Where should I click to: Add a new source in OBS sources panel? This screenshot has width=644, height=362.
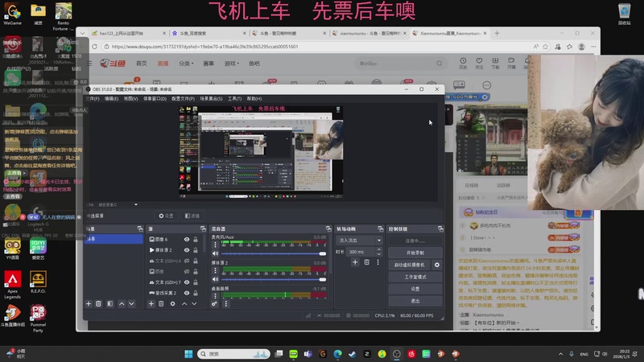tap(151, 304)
